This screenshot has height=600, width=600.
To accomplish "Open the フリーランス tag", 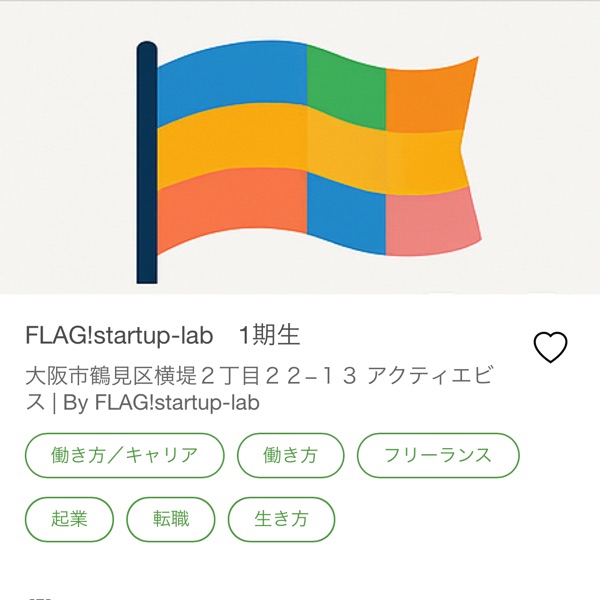I will point(438,455).
